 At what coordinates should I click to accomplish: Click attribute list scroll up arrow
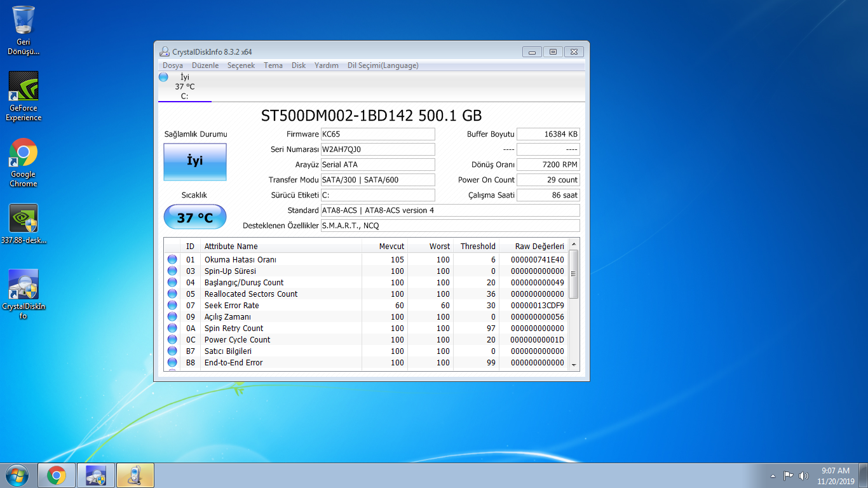tap(574, 244)
